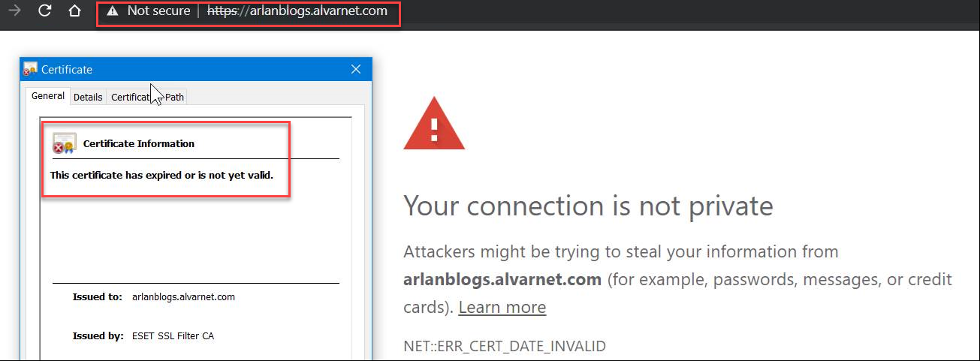This screenshot has width=980, height=361.
Task: Click the NET::ERR_CERT_DATE_INVALID error code
Action: (x=505, y=346)
